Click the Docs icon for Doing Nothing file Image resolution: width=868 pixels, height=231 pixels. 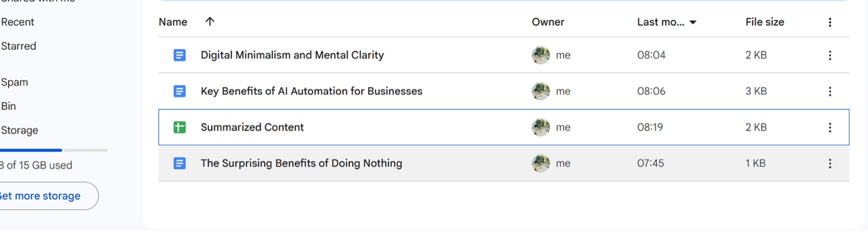180,163
